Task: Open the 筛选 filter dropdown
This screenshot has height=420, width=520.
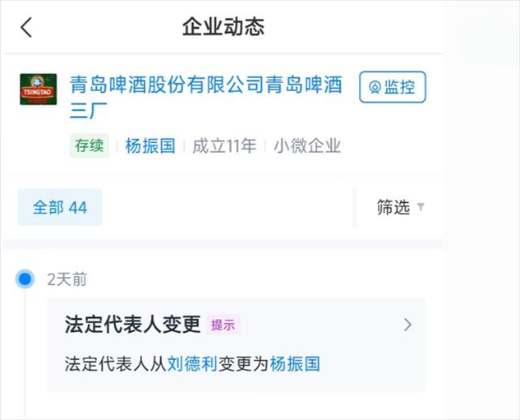Action: 400,207
